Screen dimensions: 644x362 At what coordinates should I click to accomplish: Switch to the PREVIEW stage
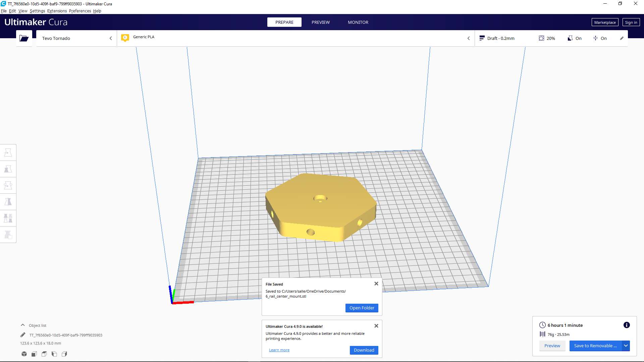(x=321, y=22)
